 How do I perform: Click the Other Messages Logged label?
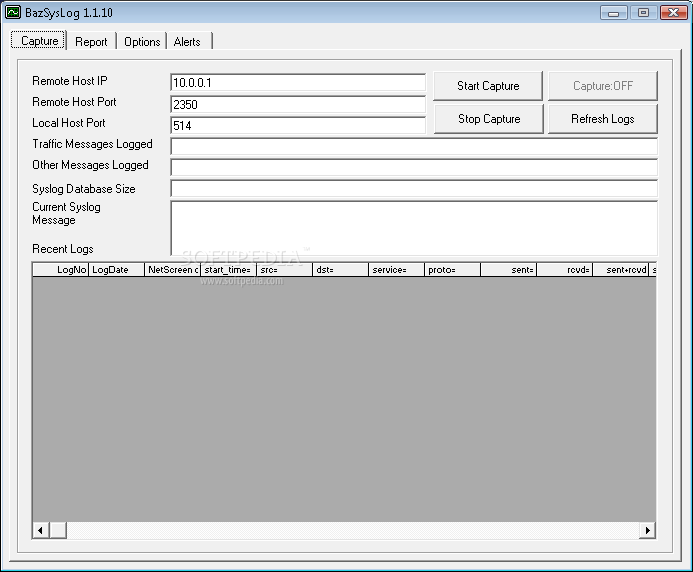tap(91, 165)
